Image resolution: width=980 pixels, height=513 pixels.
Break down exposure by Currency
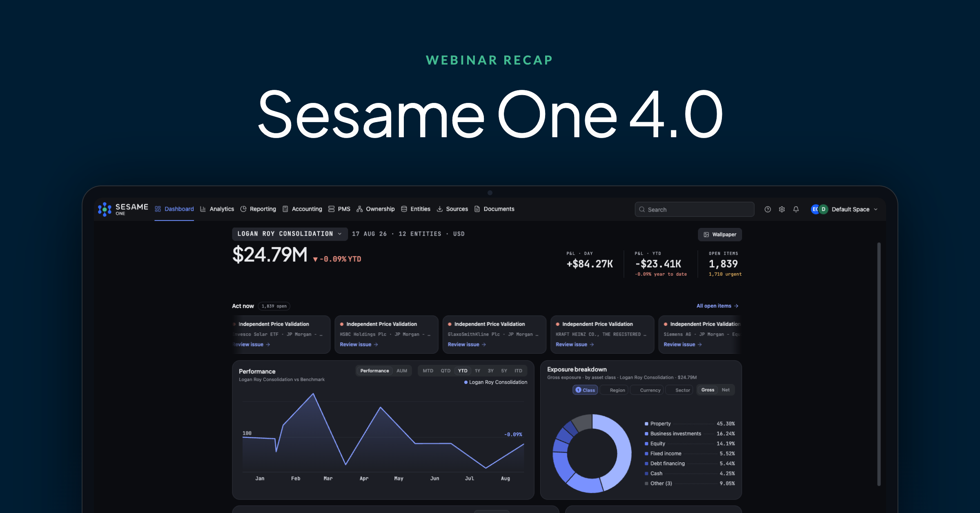pos(647,390)
